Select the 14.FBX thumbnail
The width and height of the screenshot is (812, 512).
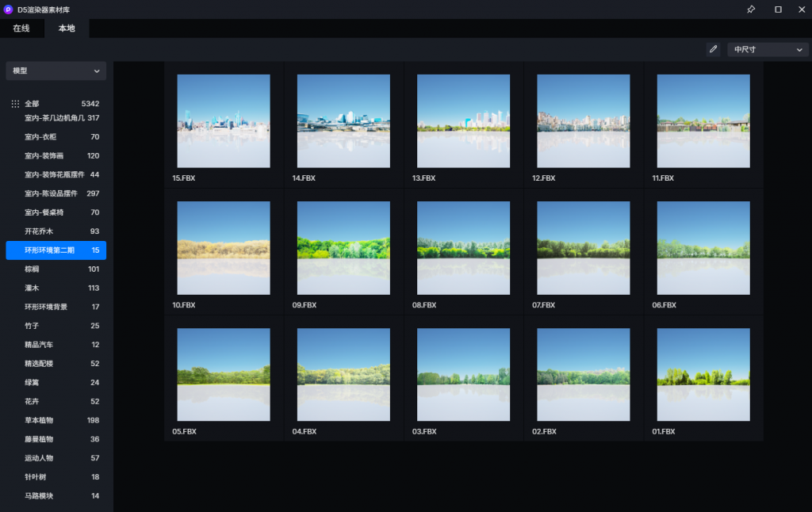coord(343,121)
